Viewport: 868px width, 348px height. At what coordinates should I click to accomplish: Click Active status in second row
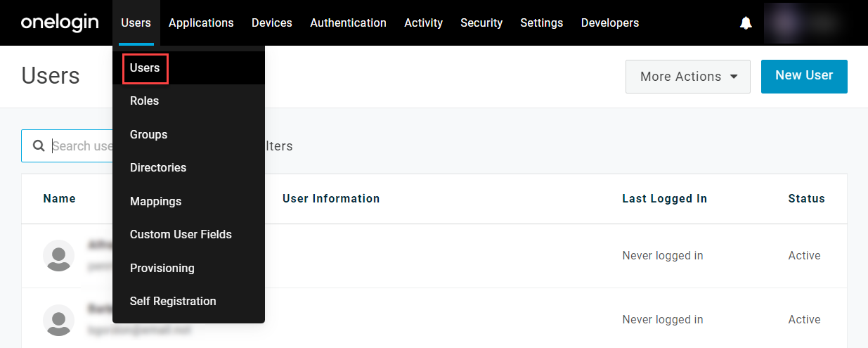tap(805, 320)
